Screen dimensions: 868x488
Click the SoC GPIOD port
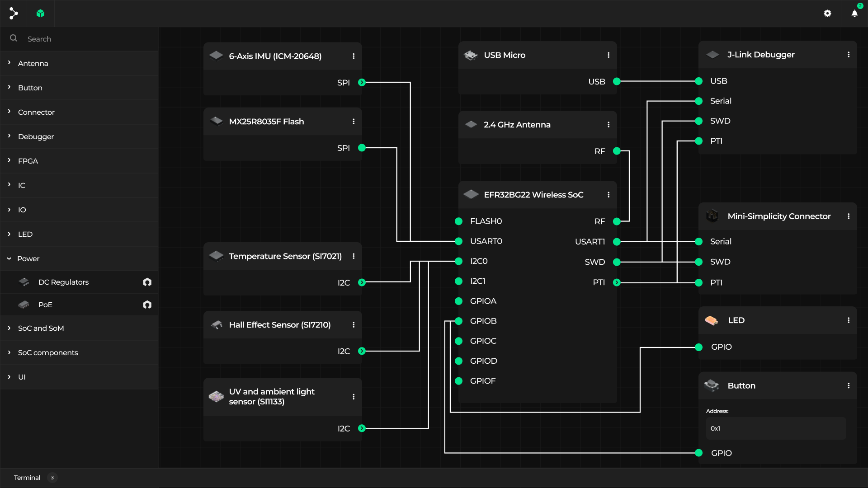tap(458, 361)
